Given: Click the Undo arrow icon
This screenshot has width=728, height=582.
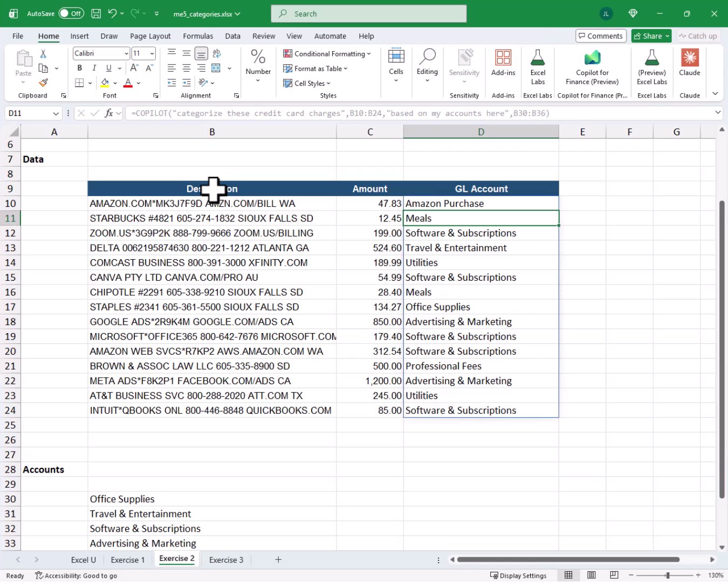Looking at the screenshot, I should click(112, 13).
